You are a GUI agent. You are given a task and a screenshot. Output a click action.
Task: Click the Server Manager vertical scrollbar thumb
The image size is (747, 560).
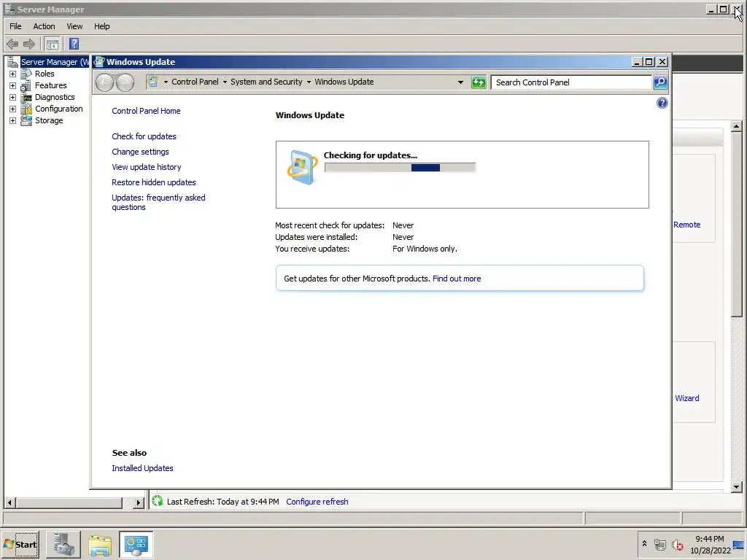coord(737,225)
